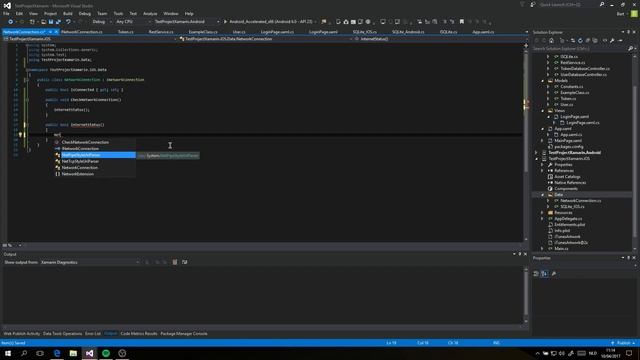Switch to the App.xaml.cs tab

pos(483,32)
